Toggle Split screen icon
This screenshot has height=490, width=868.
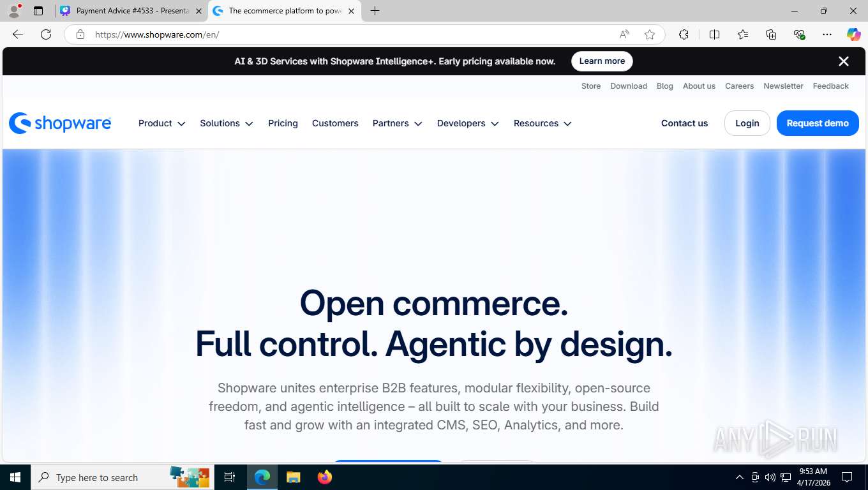714,34
